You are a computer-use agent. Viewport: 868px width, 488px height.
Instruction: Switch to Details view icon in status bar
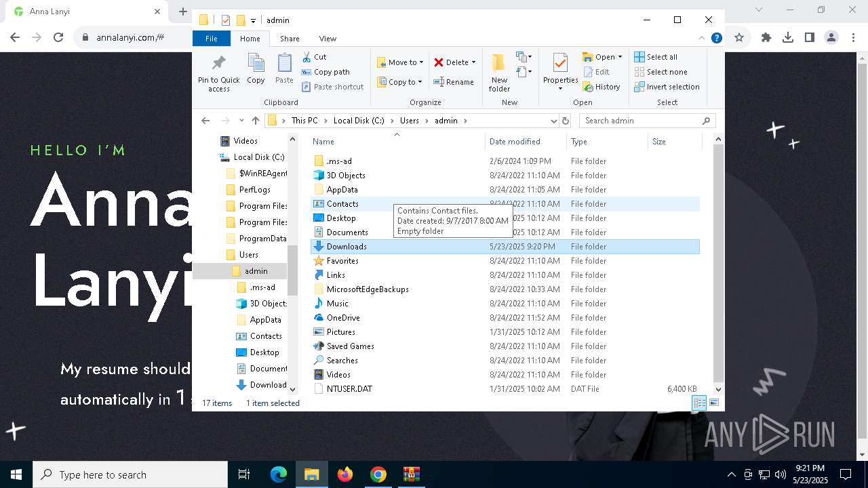point(699,403)
